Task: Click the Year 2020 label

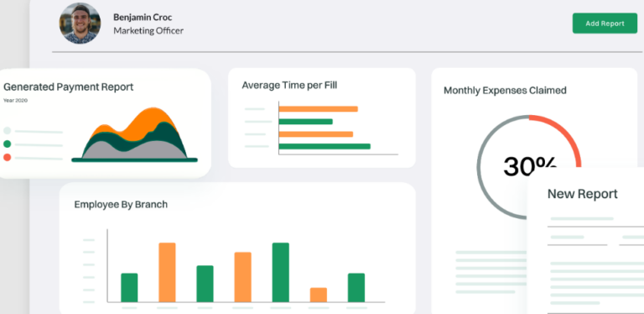Action: [x=15, y=100]
